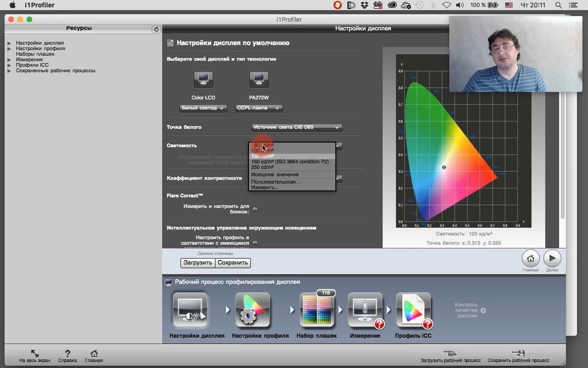Click the Wi-Fi status icon

coord(447,5)
